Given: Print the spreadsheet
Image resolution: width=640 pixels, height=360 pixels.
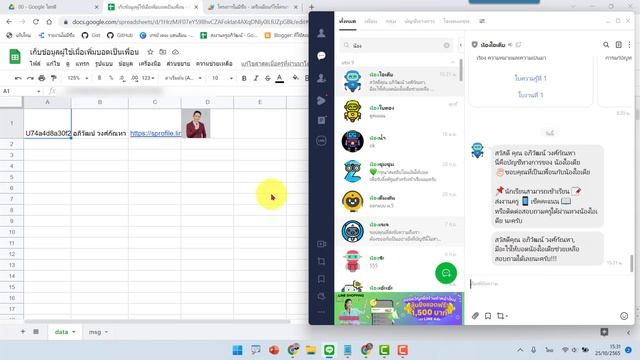Looking at the screenshot, I should point(42,78).
